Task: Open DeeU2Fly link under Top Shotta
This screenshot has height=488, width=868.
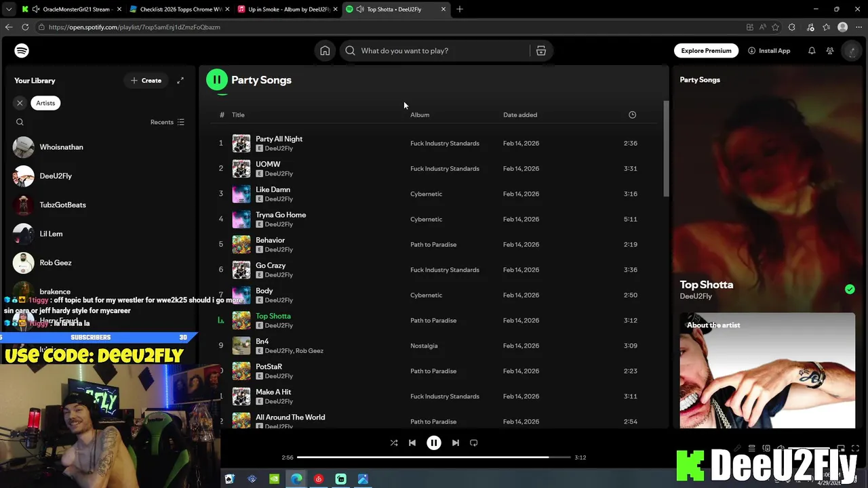Action: pos(696,296)
